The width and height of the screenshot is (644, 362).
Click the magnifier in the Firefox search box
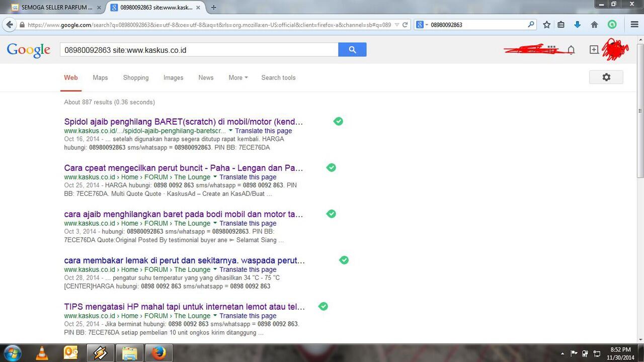click(531, 25)
